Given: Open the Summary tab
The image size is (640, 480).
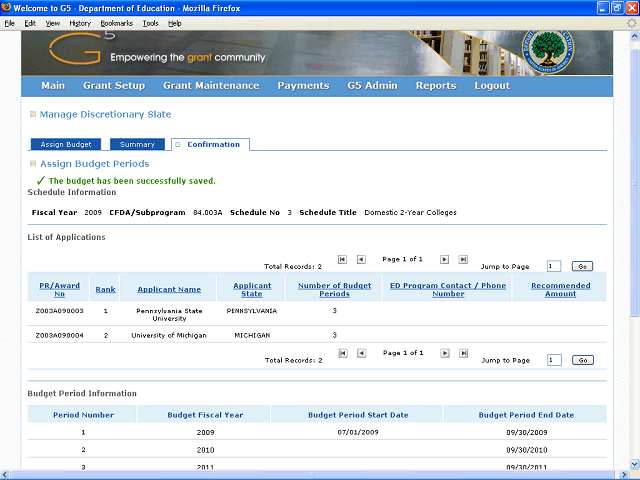Looking at the screenshot, I should [x=130, y=145].
